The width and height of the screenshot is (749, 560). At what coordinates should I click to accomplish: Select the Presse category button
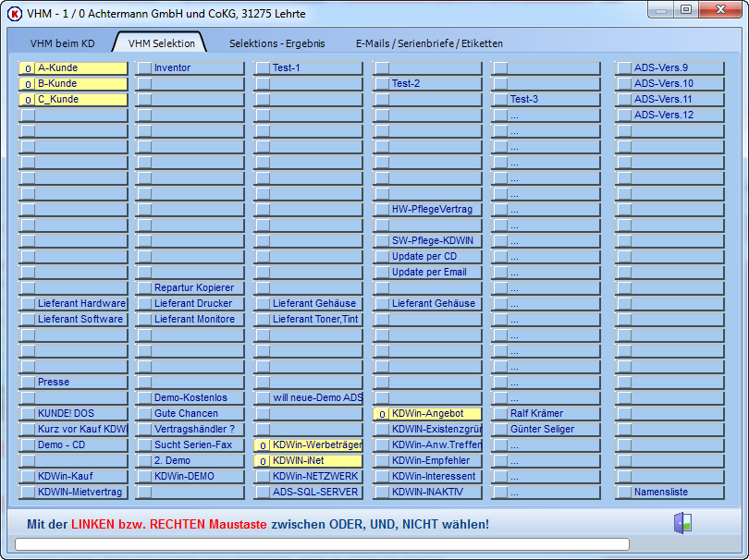[x=73, y=382]
